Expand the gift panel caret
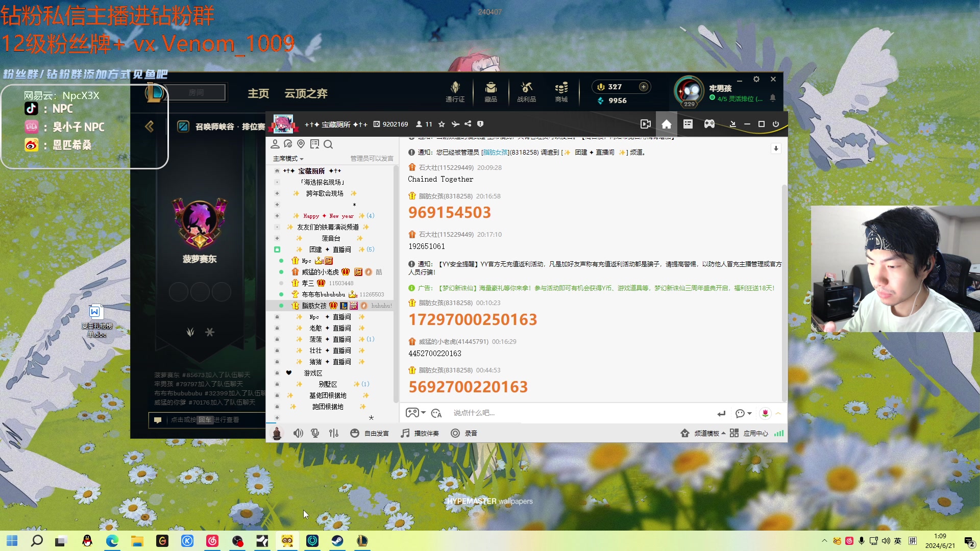The width and height of the screenshot is (980, 551). click(x=778, y=413)
